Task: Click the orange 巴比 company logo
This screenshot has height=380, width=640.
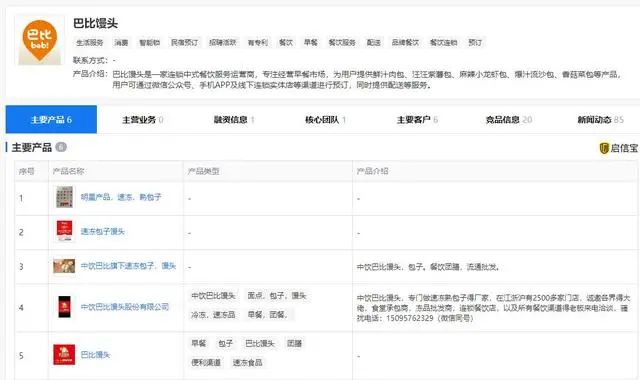Action: coord(40,40)
